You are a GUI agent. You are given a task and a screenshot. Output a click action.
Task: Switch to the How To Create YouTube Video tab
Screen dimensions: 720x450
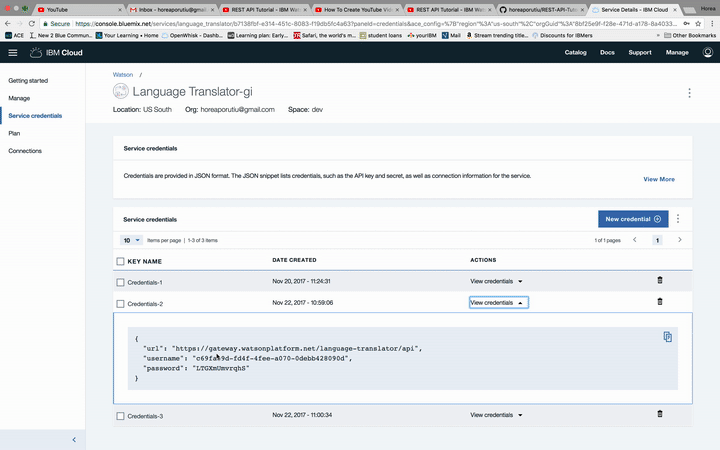click(x=356, y=9)
